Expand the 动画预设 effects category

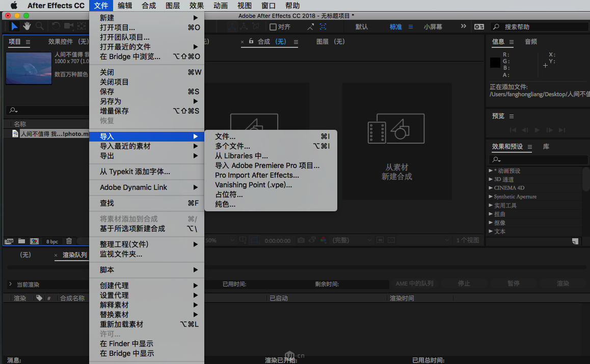tap(491, 171)
